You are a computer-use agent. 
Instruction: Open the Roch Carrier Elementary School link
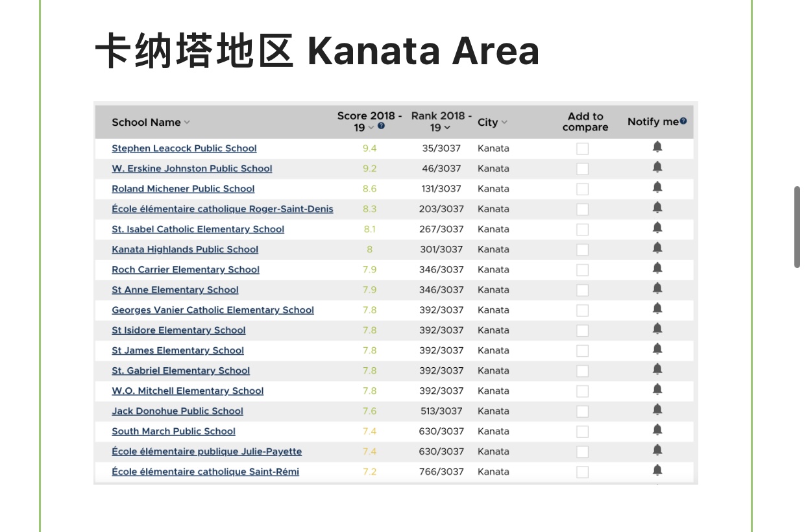click(185, 269)
